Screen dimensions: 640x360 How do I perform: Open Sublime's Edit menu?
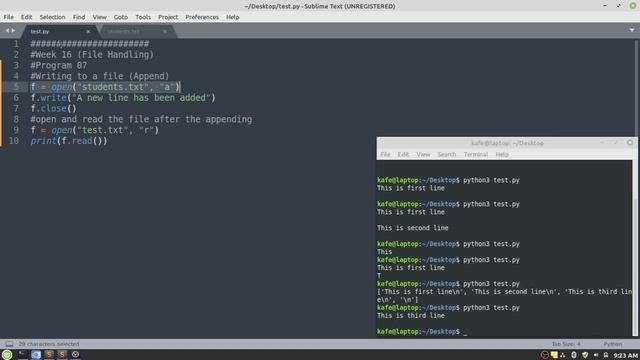pos(27,17)
